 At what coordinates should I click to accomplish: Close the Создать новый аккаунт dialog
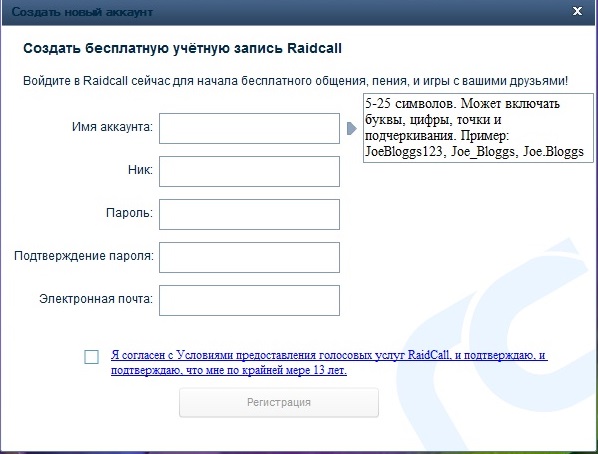click(577, 11)
